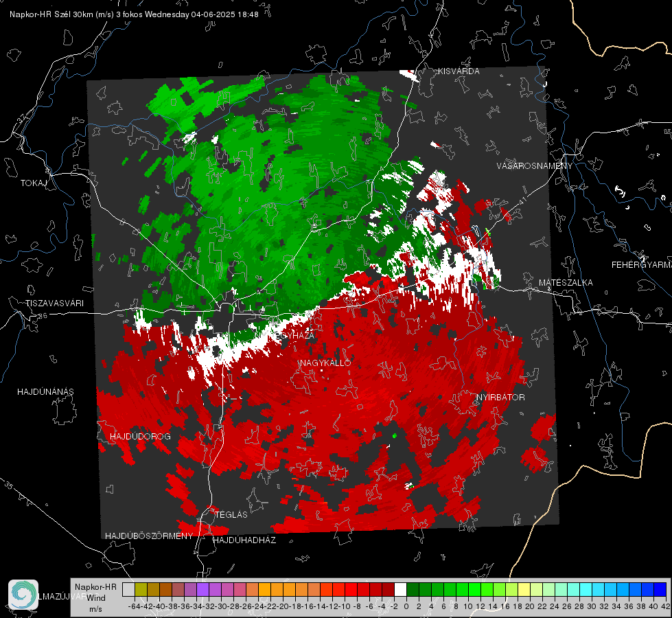Click the HAJDÚHADHÁZ label
Screen dimensions: 672x618
(x=244, y=540)
